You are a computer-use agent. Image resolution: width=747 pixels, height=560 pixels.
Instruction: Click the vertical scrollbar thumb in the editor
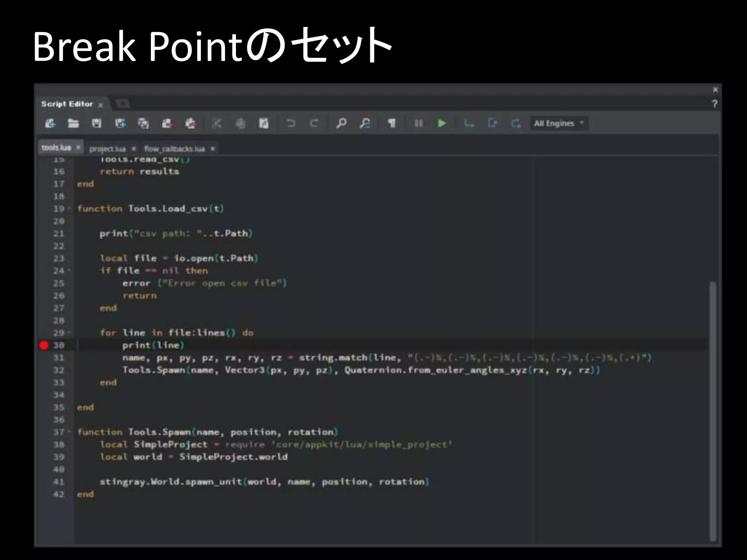click(x=713, y=411)
